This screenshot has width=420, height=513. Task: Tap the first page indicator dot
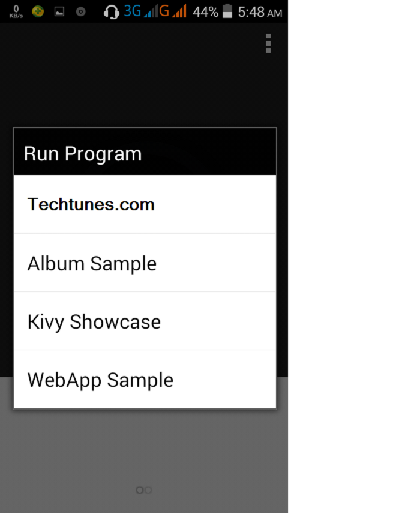coord(140,490)
